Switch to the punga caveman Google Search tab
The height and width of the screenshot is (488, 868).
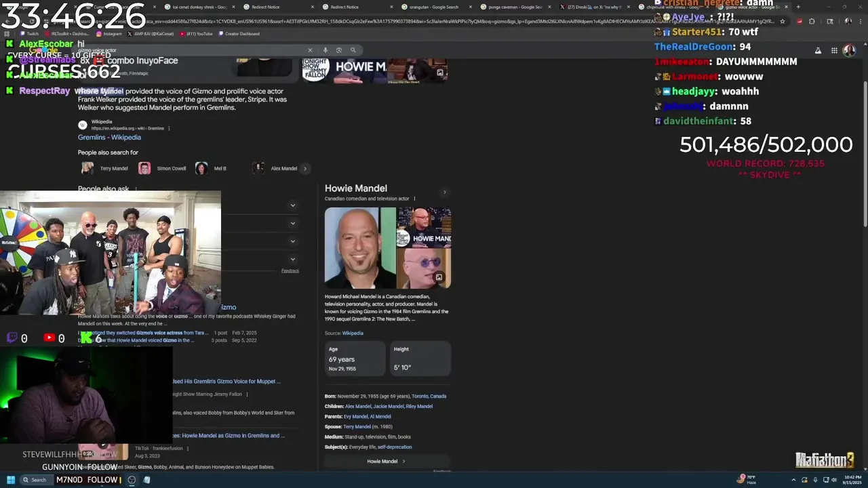[x=515, y=7]
